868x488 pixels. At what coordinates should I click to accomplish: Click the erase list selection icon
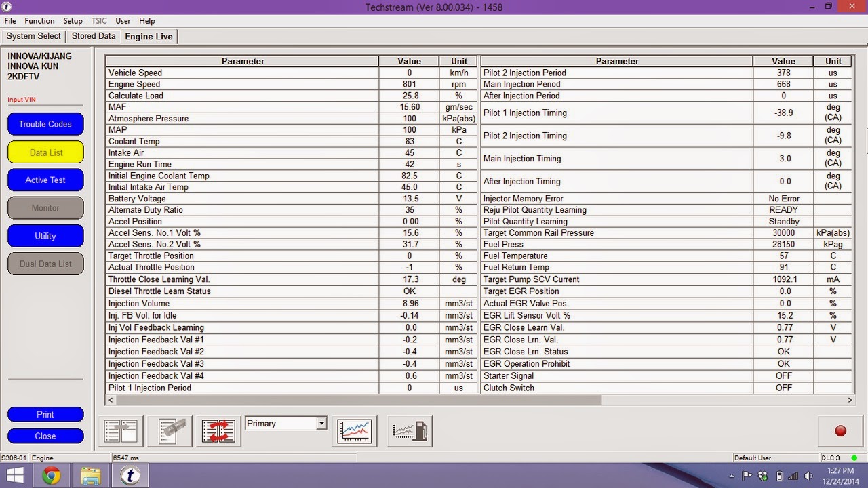[x=170, y=430]
